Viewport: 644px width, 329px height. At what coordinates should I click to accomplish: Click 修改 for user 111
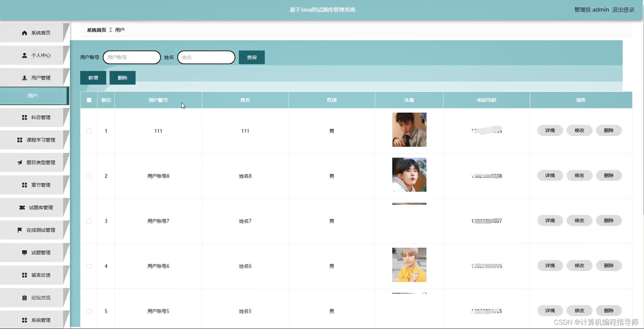[580, 131]
